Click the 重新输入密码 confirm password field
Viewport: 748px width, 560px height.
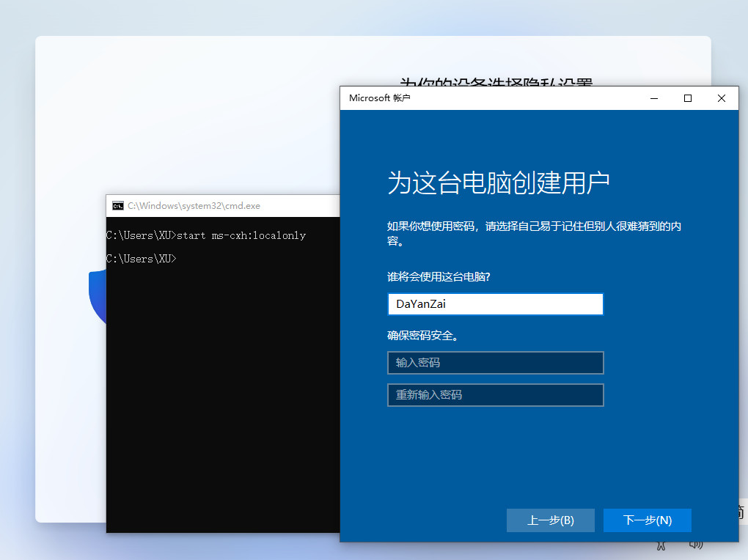[495, 395]
